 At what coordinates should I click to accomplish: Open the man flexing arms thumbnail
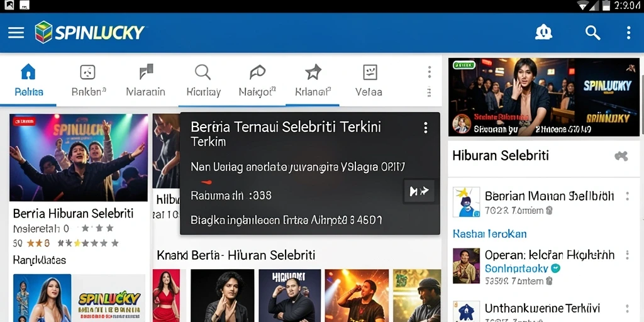click(290, 296)
